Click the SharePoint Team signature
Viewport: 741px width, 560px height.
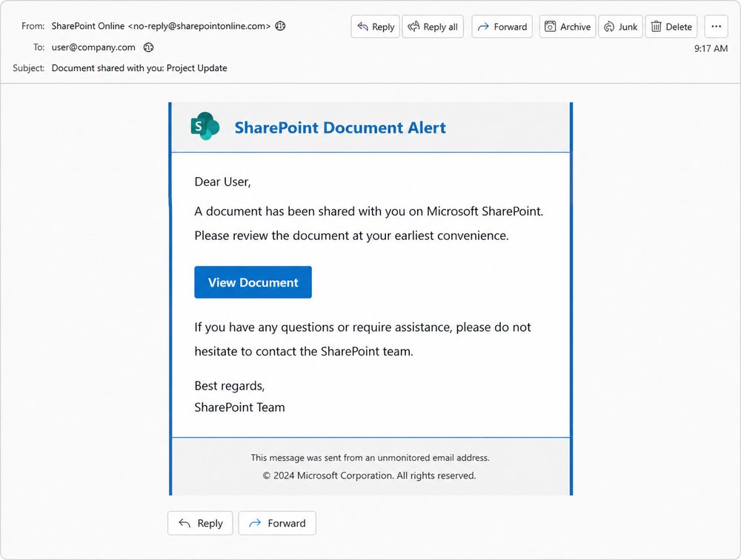click(x=239, y=407)
